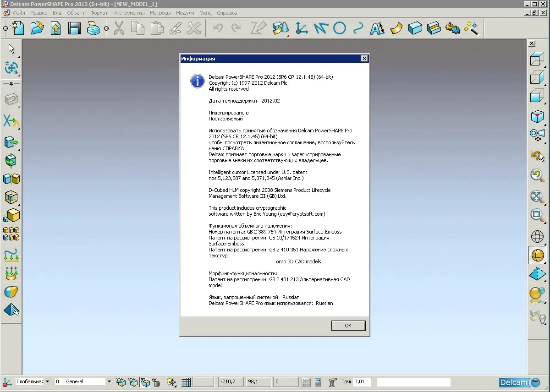Open the assembly gears tool
This screenshot has height=392, width=550.
tap(452, 28)
